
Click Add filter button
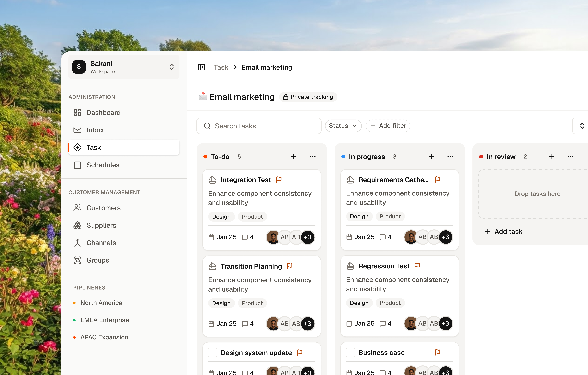click(388, 126)
